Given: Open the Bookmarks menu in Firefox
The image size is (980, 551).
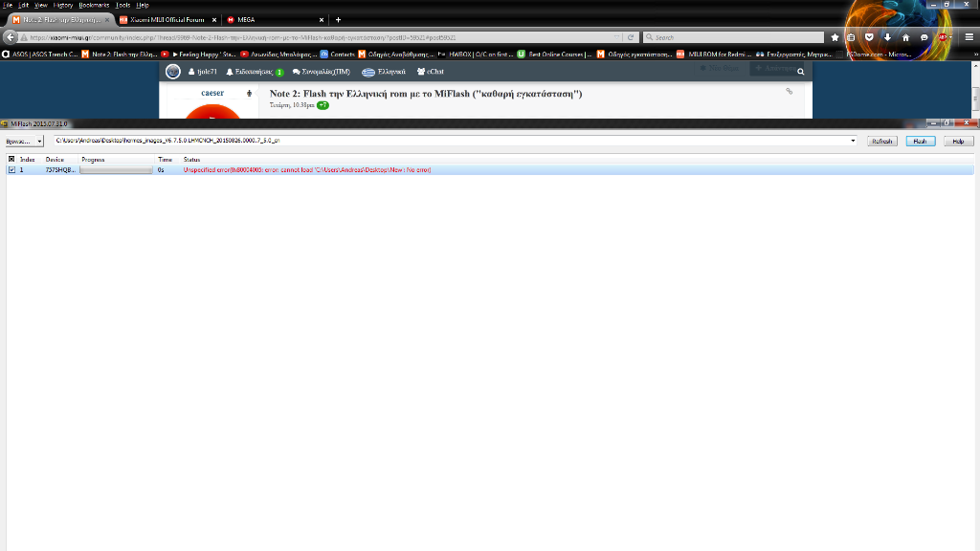Looking at the screenshot, I should click(x=94, y=5).
